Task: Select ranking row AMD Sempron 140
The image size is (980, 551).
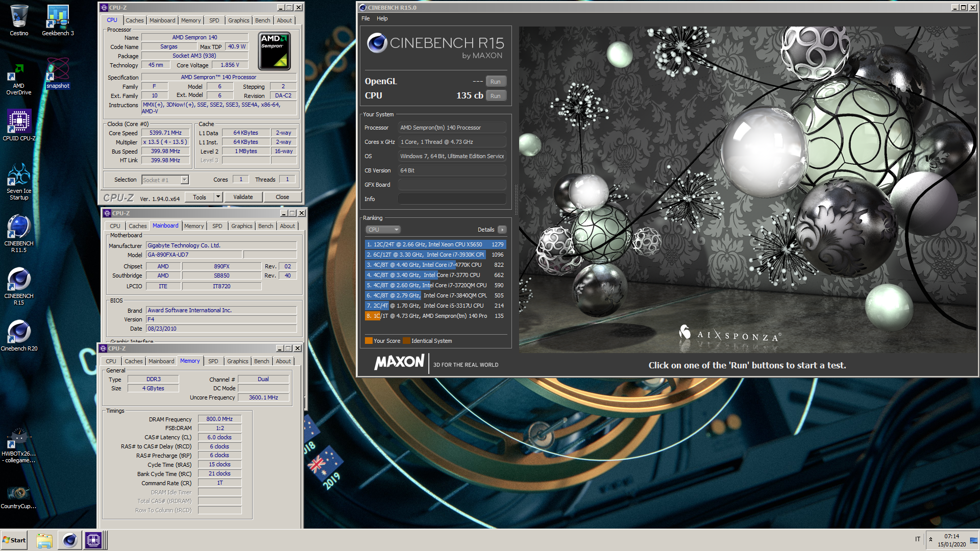Action: [435, 316]
